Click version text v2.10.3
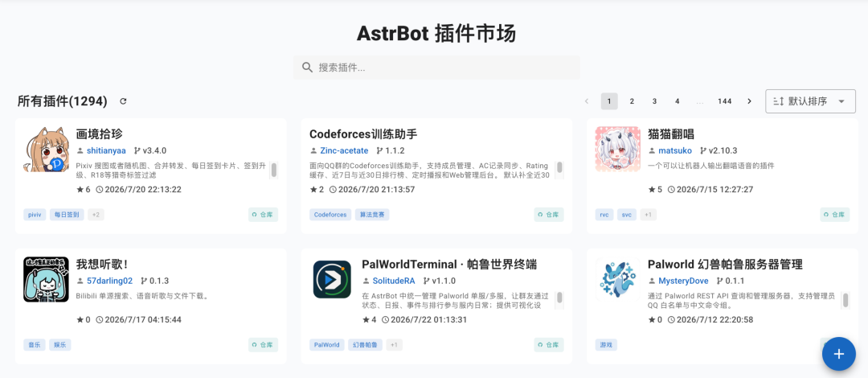Image resolution: width=868 pixels, height=378 pixels. (723, 150)
